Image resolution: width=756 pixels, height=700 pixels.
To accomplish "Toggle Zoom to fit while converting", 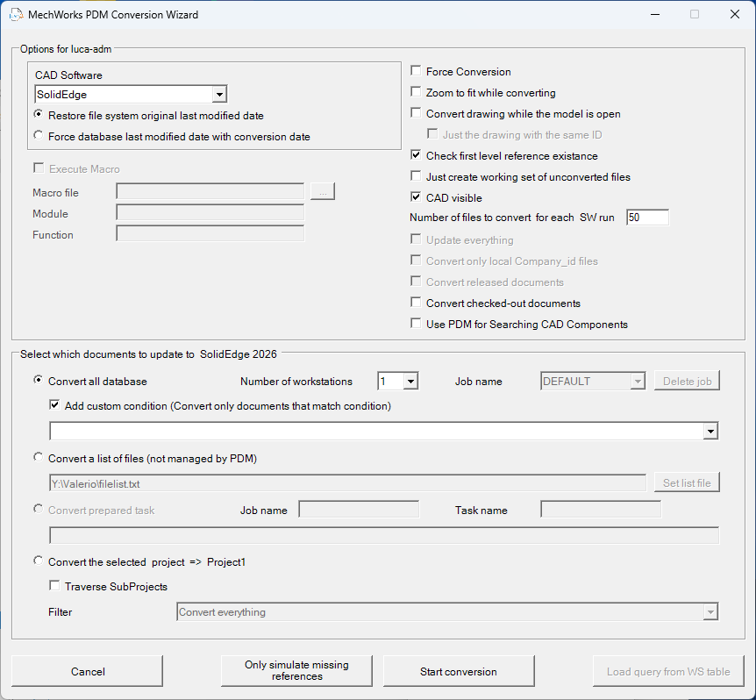I will pyautogui.click(x=416, y=91).
